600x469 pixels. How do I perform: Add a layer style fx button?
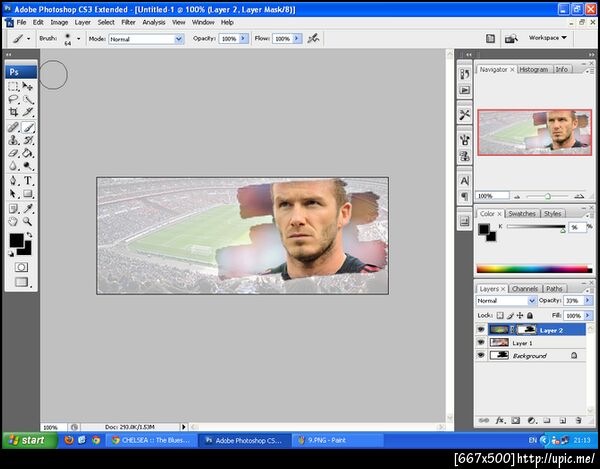click(500, 420)
